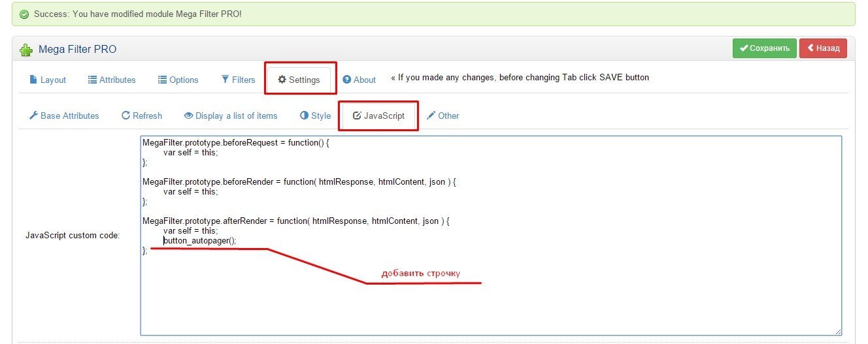This screenshot has width=868, height=344.
Task: Switch to the Refresh sub-tab
Action: tap(142, 116)
